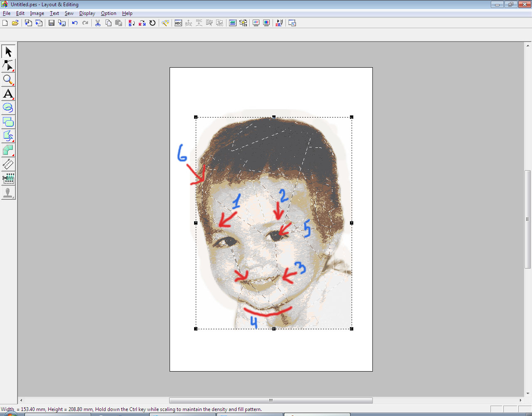Click the New file toolbar icon
The image size is (532, 416).
pos(5,23)
